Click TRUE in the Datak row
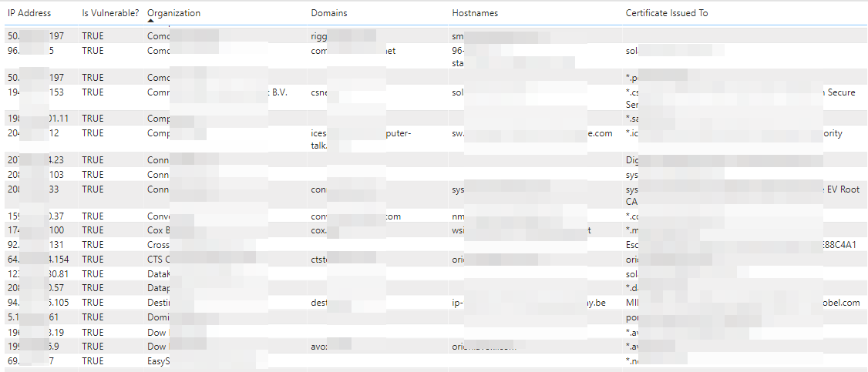Viewport: 868px width, 372px height. (x=93, y=273)
